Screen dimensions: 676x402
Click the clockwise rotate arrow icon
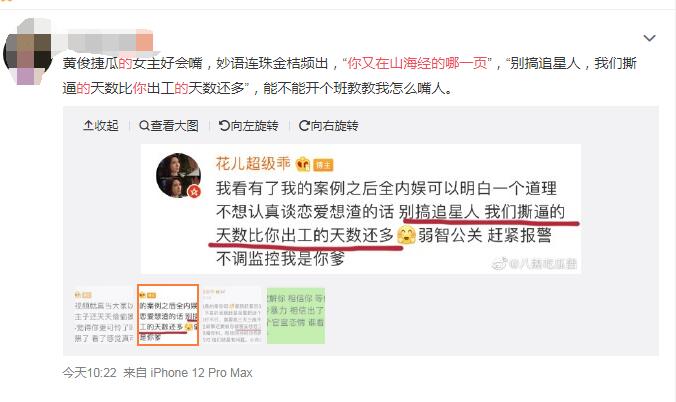coord(304,126)
